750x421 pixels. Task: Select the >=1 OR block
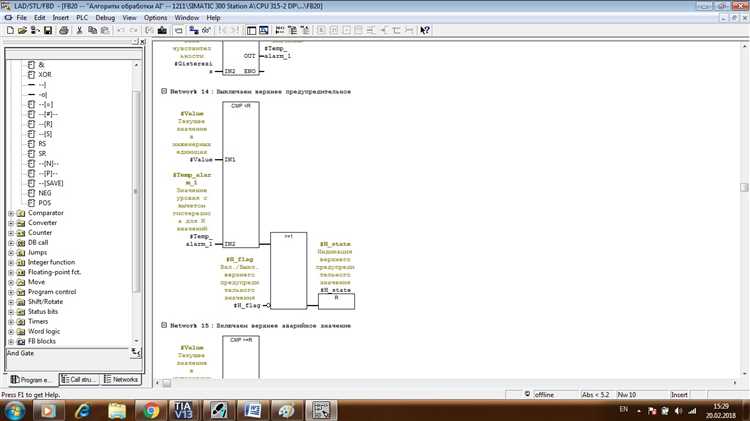coord(288,271)
